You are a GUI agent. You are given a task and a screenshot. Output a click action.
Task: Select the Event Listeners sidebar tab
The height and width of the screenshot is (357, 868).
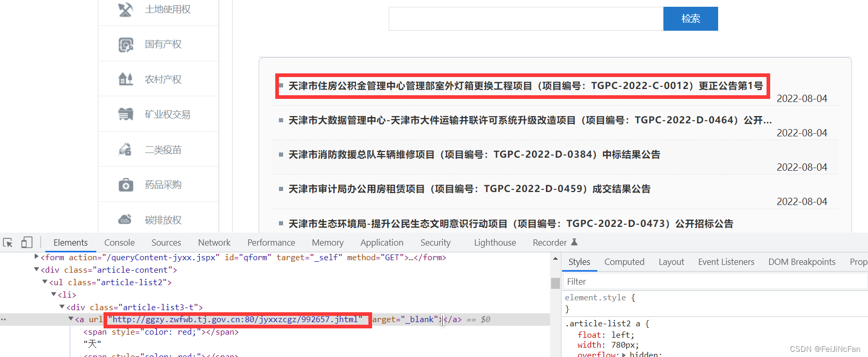click(726, 262)
